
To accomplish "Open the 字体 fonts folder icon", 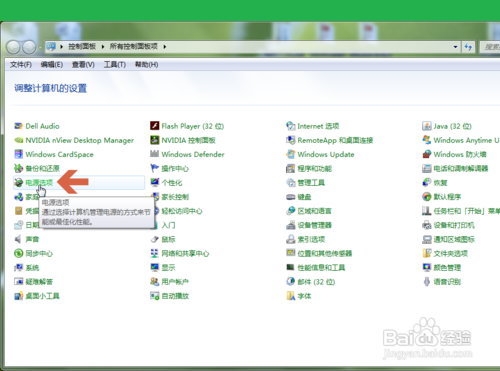I will click(x=291, y=296).
